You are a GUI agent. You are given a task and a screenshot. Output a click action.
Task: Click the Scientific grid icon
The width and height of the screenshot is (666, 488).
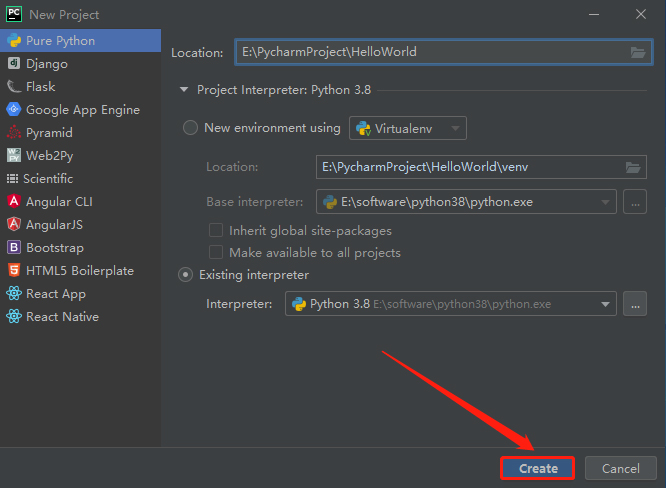click(12, 178)
